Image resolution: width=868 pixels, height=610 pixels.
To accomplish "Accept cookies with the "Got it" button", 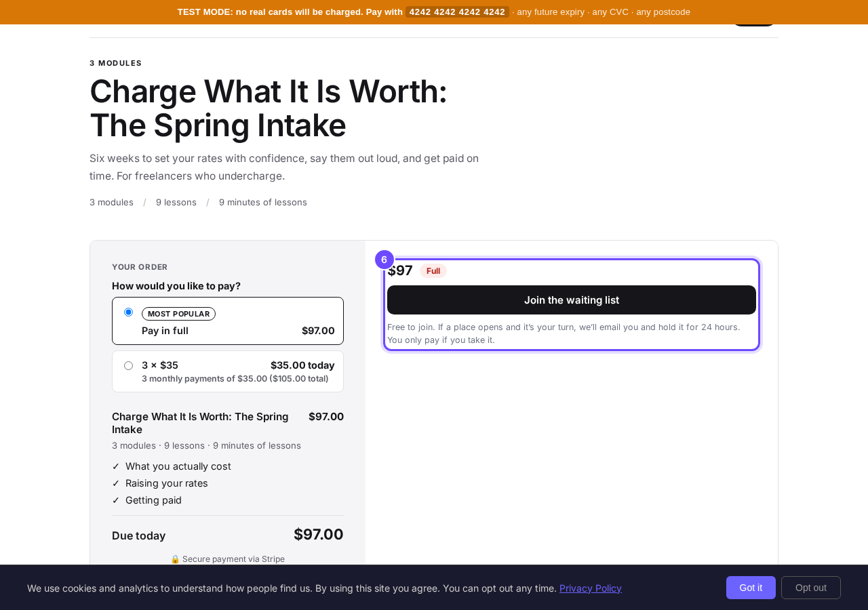I will click(x=751, y=588).
